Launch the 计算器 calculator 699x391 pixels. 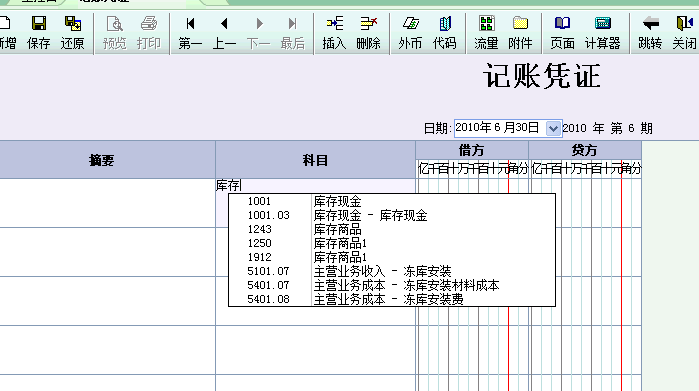[x=602, y=33]
